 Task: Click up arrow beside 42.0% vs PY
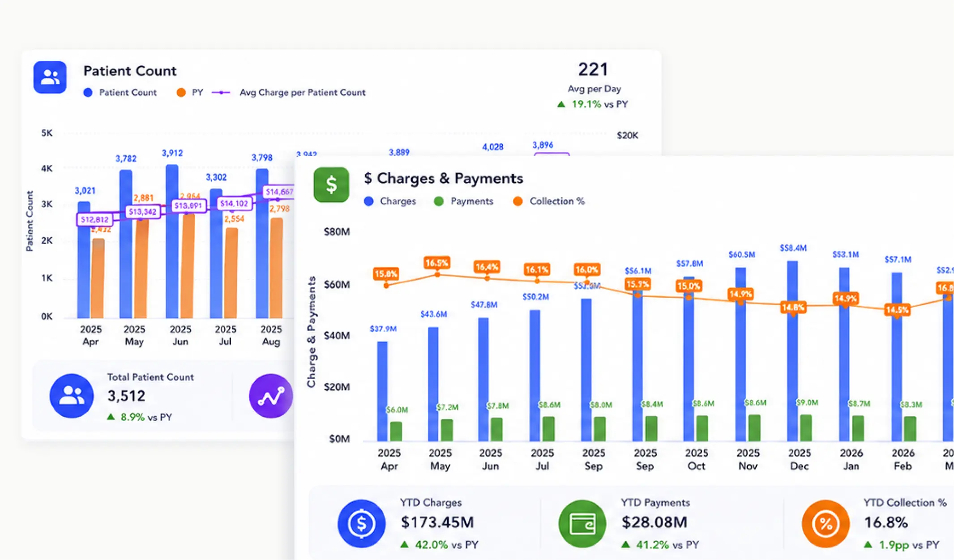coord(405,545)
